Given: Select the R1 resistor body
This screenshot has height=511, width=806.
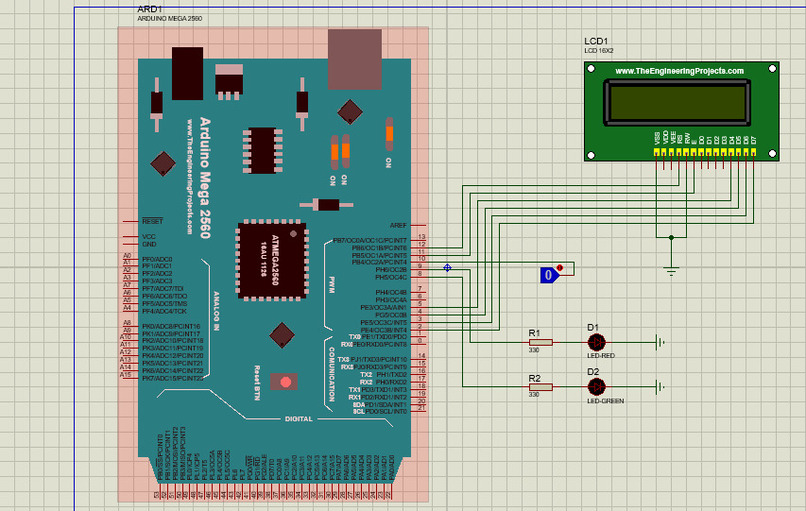Looking at the screenshot, I should click(x=541, y=342).
